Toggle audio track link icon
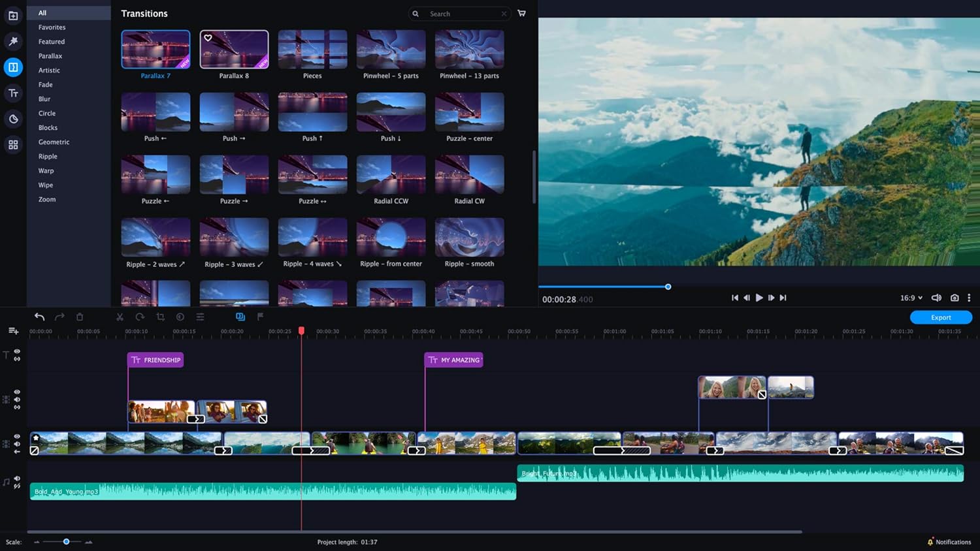The image size is (980, 551). click(x=17, y=486)
